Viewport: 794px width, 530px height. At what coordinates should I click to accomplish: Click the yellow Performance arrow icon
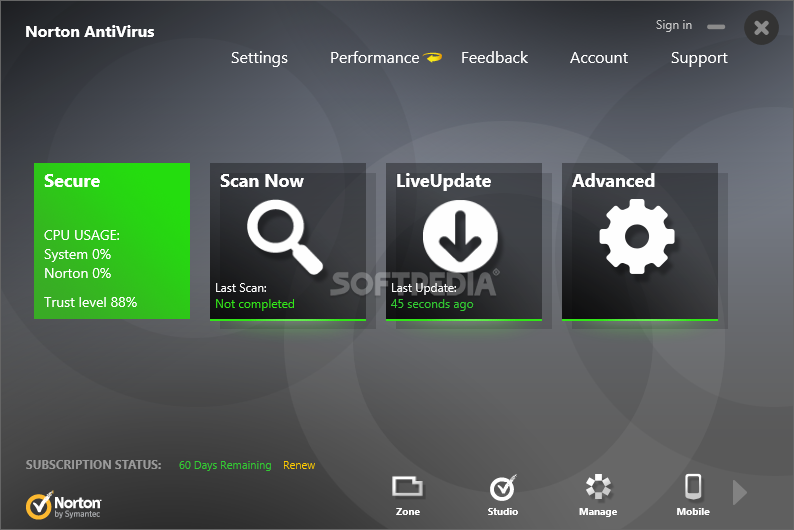433,58
